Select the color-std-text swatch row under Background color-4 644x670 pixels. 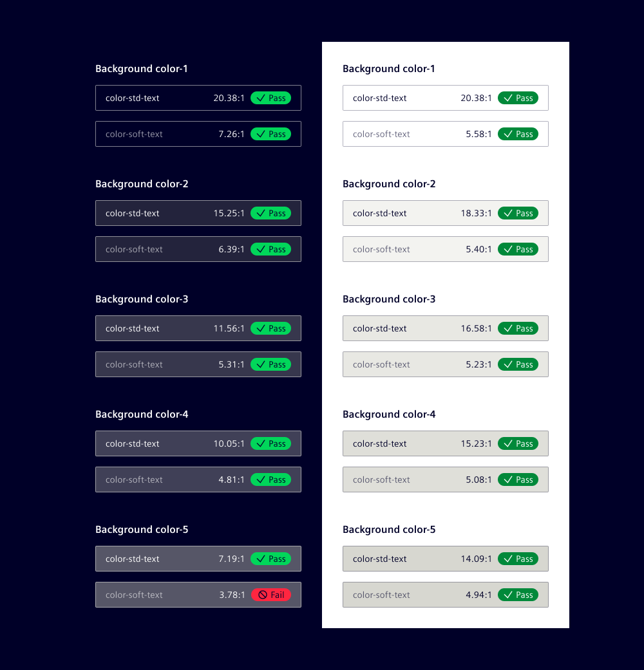point(198,443)
